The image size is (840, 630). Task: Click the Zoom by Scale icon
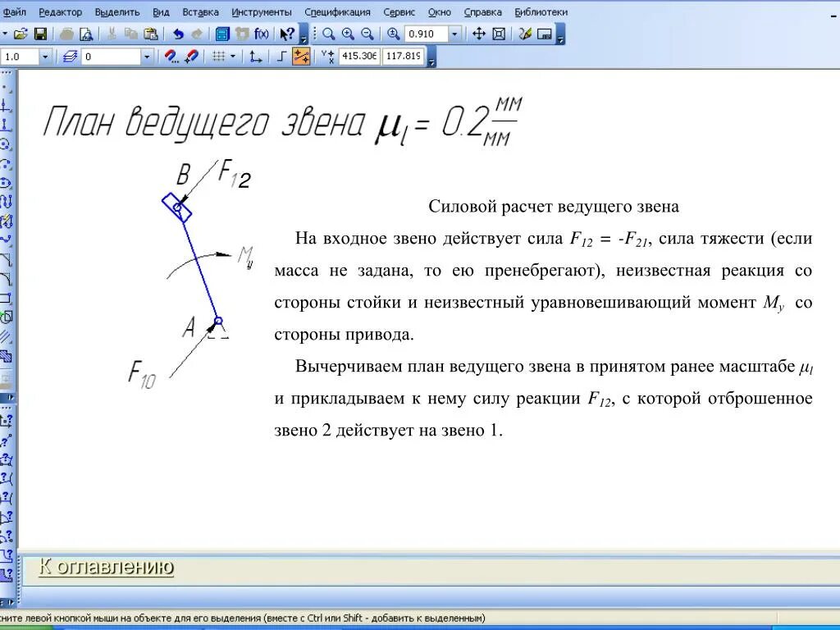393,34
